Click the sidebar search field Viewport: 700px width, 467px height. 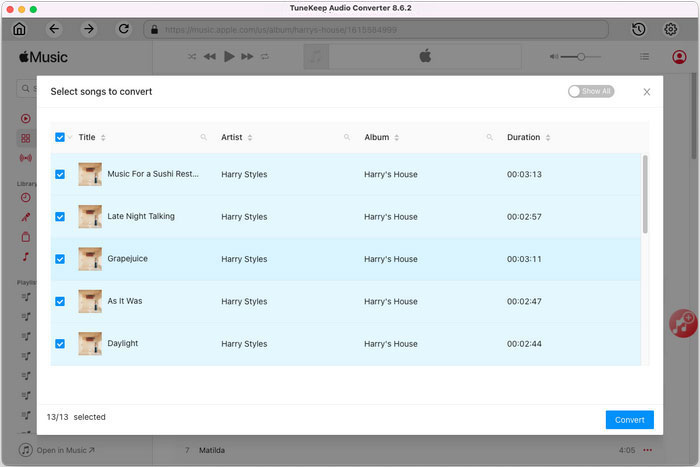coord(27,88)
